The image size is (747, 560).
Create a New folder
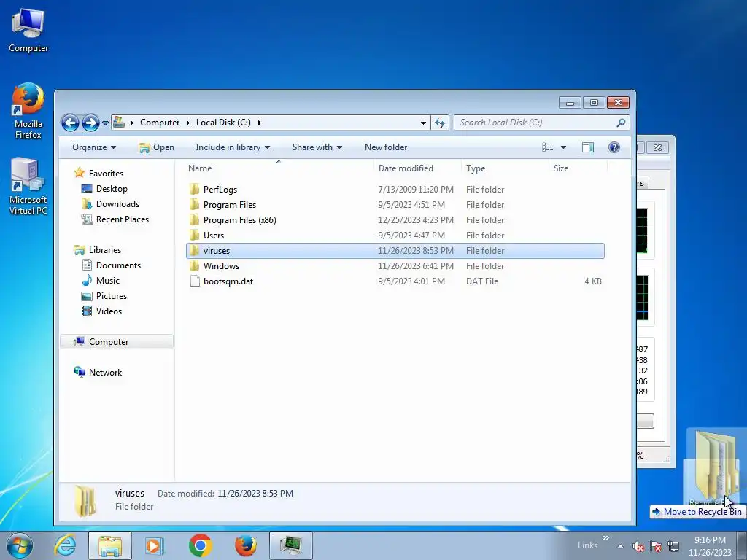coord(386,147)
